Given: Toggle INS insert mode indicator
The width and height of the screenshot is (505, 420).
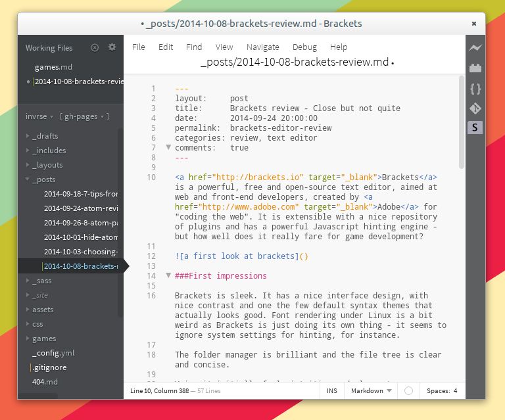Looking at the screenshot, I should [331, 390].
